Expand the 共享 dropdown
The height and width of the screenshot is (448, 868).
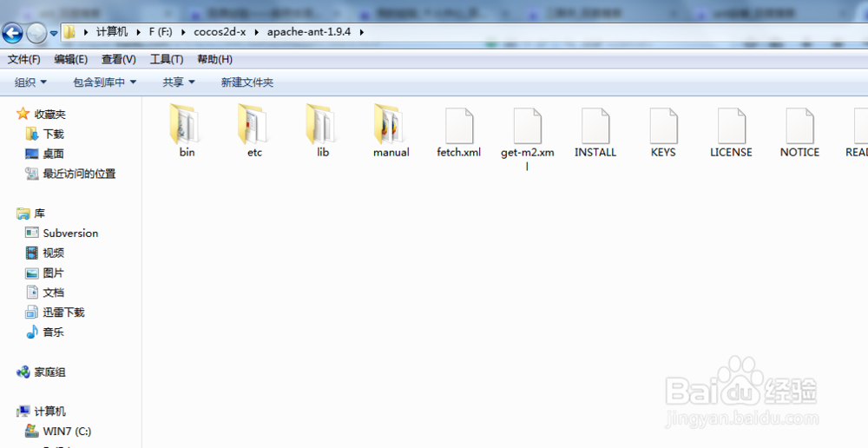tap(178, 82)
